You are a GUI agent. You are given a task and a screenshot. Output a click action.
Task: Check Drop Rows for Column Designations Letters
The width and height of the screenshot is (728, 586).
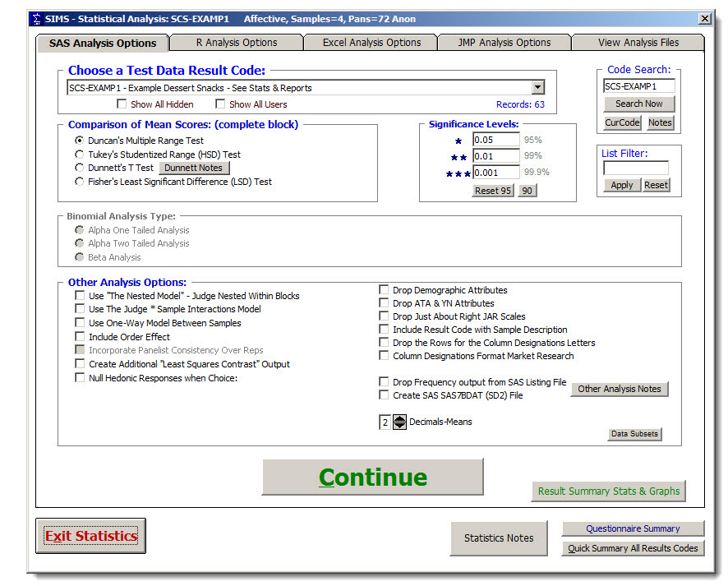(x=384, y=342)
